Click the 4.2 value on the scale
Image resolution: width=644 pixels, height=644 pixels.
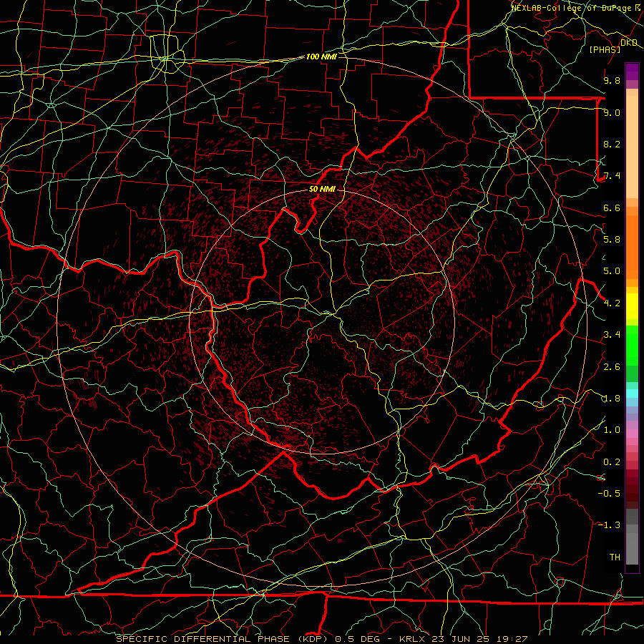pos(612,303)
